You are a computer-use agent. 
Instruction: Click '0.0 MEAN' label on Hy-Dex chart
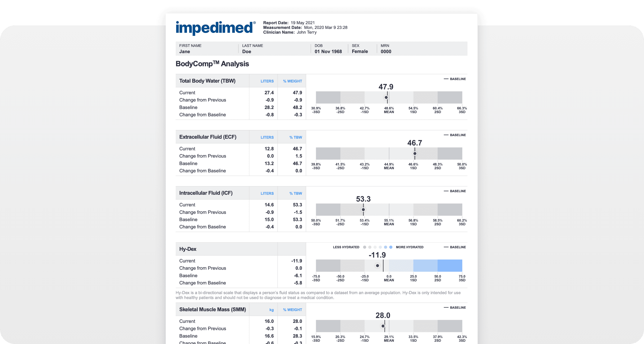389,278
